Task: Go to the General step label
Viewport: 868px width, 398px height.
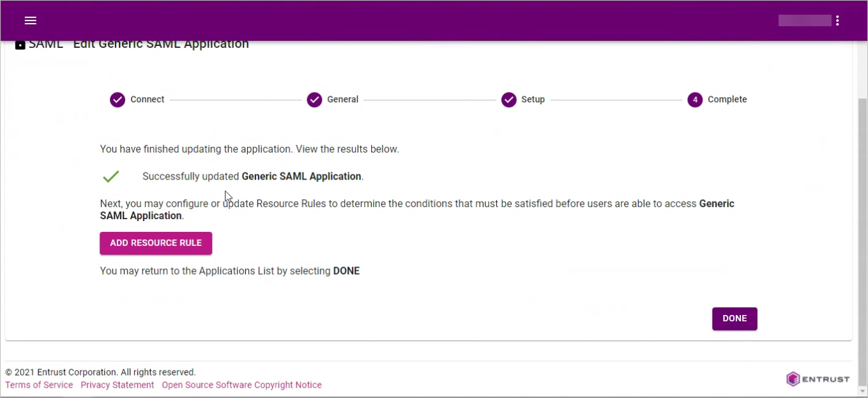Action: [343, 100]
